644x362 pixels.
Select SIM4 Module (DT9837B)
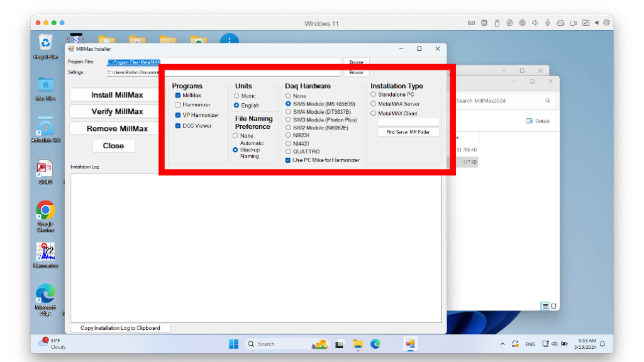coord(288,112)
